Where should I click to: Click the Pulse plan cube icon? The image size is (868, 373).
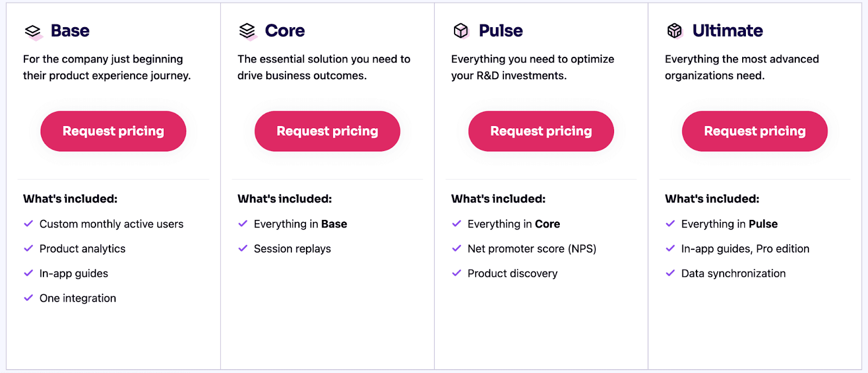tap(461, 31)
